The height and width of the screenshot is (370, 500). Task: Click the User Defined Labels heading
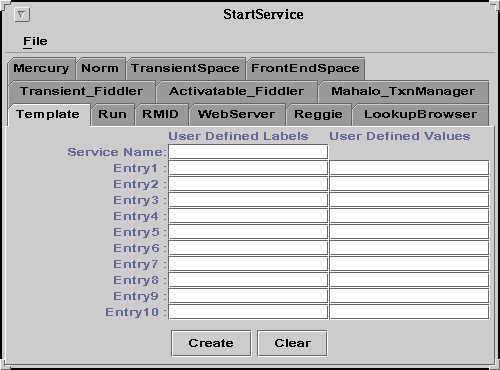(238, 136)
